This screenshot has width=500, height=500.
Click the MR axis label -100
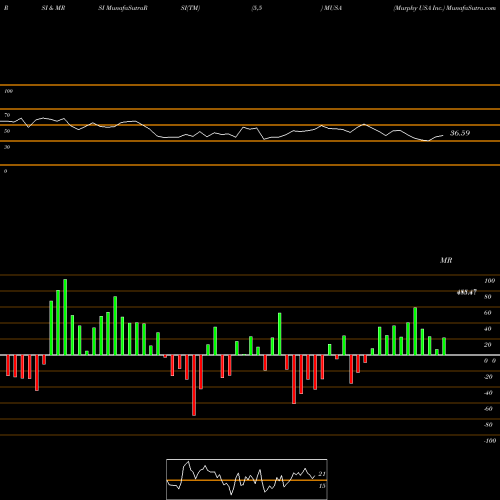pyautogui.click(x=489, y=441)
